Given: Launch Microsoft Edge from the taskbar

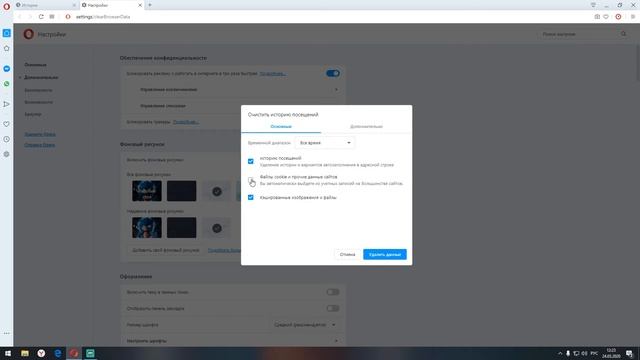Looking at the screenshot, I should [58, 353].
